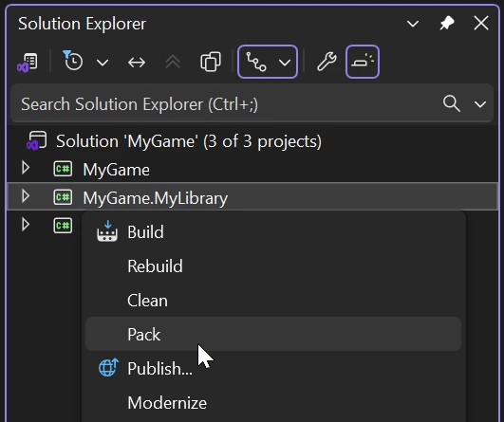Open the Pending Changes Filter dropdown arrow
The image size is (504, 422).
(x=103, y=63)
